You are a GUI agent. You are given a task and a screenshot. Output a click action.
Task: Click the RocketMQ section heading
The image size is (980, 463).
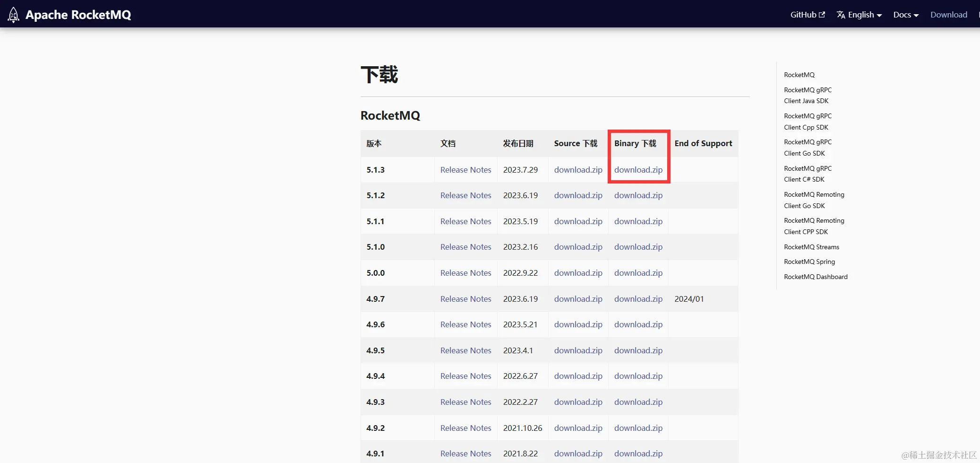click(390, 115)
